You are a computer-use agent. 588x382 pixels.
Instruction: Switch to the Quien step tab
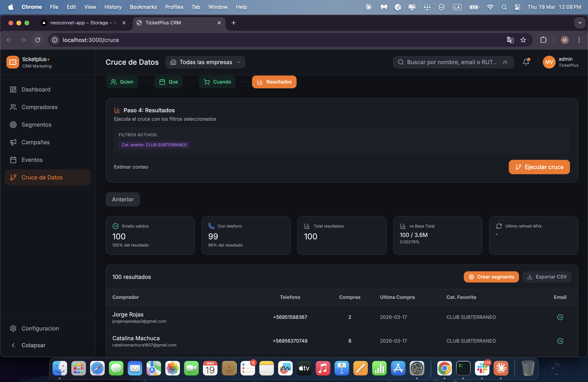[122, 82]
